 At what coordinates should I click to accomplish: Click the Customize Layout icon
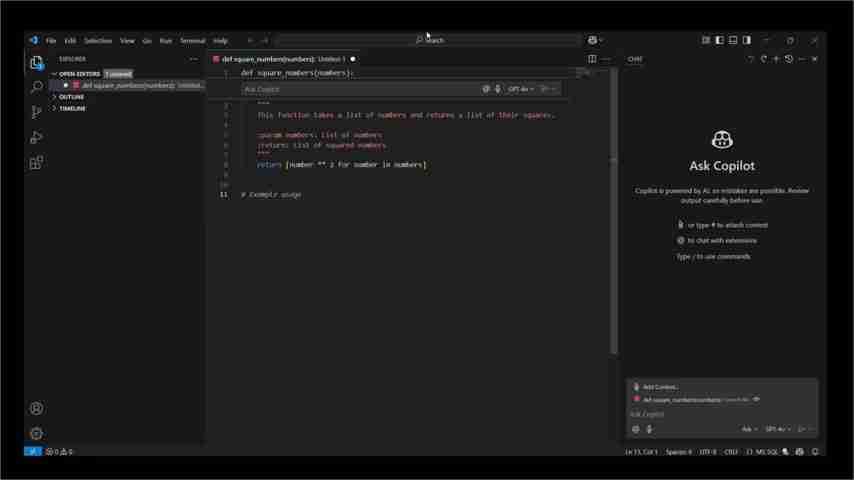pyautogui.click(x=705, y=40)
